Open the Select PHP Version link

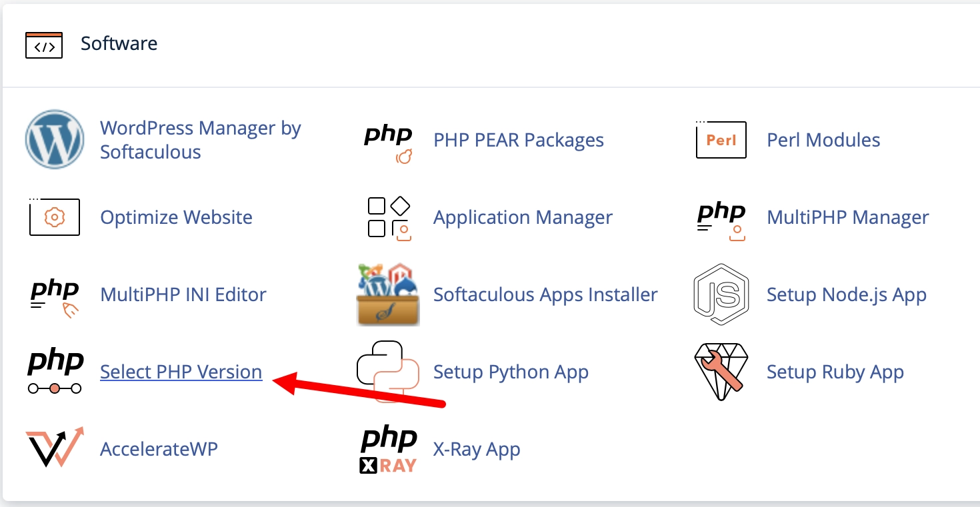coord(181,372)
